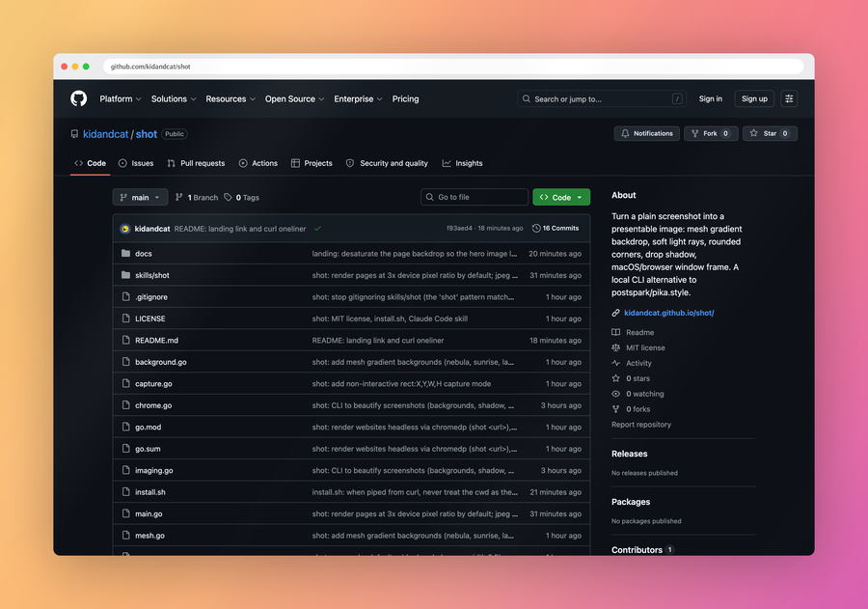The height and width of the screenshot is (609, 868).
Task: Open the capture.go file
Action: (x=153, y=383)
